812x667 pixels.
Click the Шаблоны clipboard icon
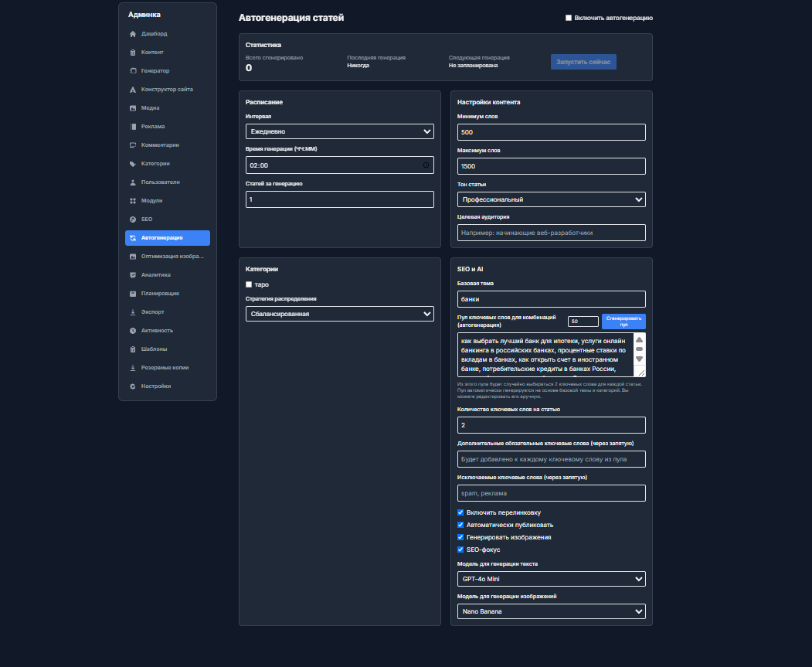[x=133, y=349]
